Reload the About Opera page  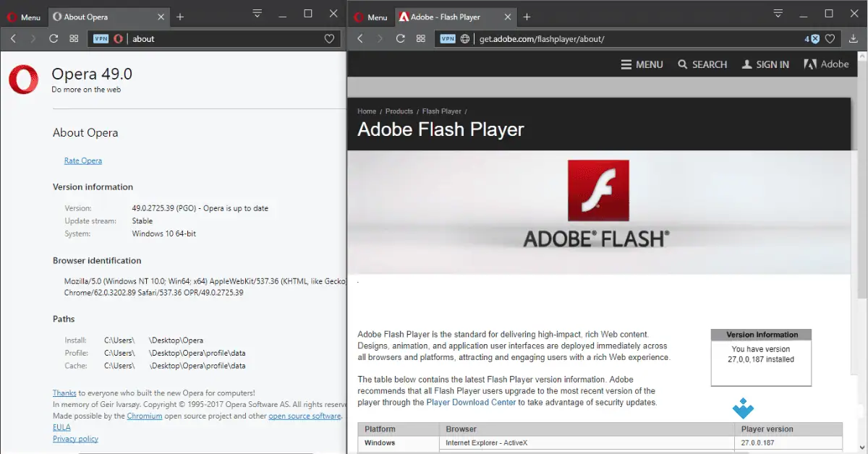click(52, 38)
